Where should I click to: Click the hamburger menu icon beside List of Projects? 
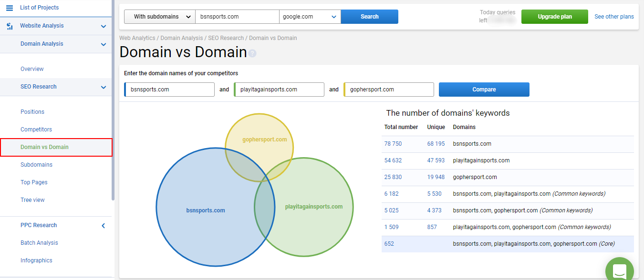point(10,8)
